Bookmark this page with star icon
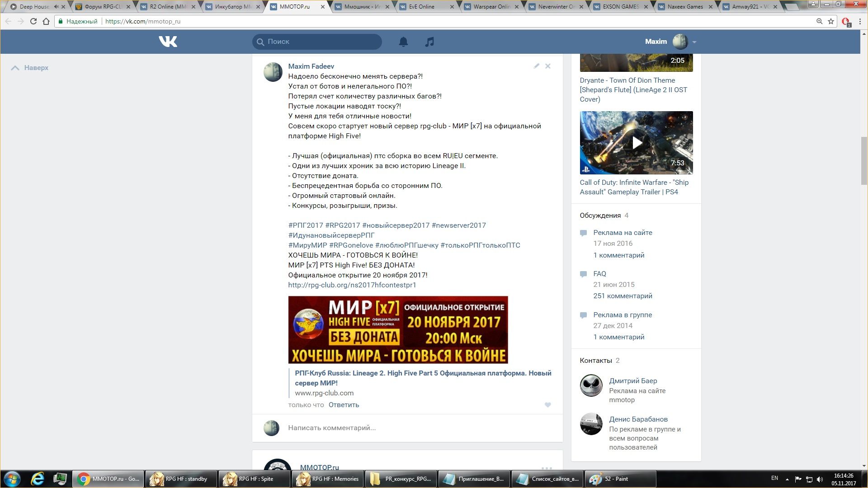Screen dimensions: 868x488 (831, 21)
